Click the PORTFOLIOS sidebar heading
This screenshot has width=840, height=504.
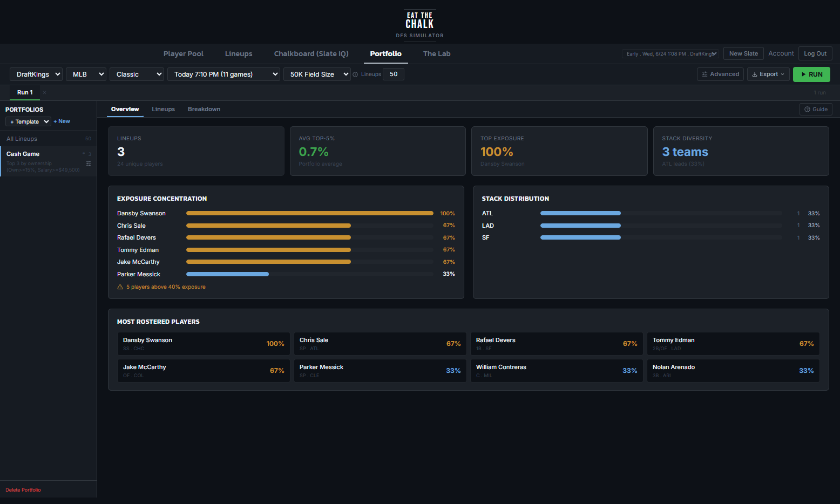pos(24,110)
